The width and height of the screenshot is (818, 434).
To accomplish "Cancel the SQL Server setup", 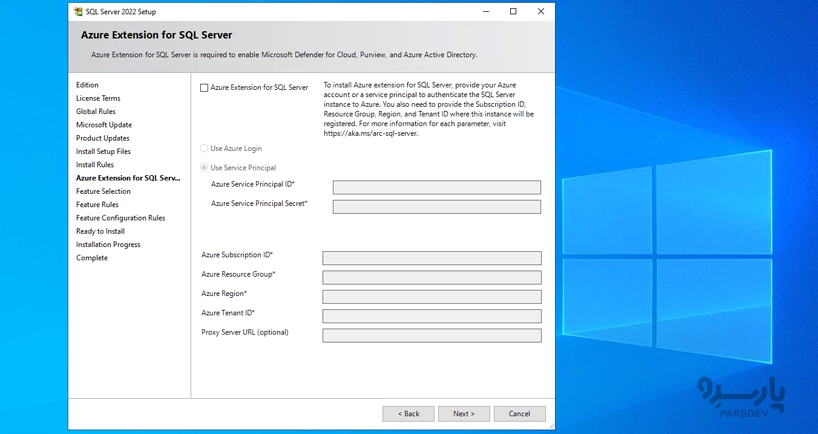I will (519, 413).
